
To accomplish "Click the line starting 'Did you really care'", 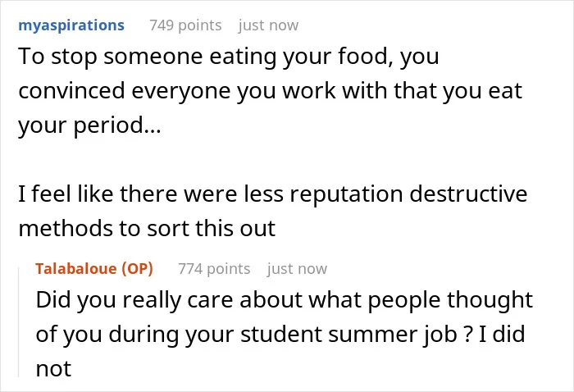I will [284, 300].
